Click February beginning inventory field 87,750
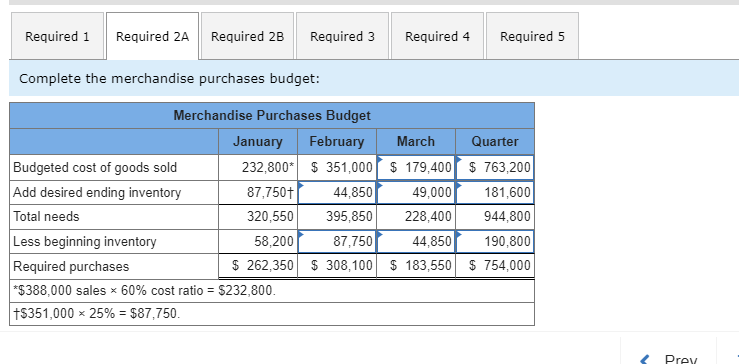Image resolution: width=739 pixels, height=364 pixels. point(337,241)
